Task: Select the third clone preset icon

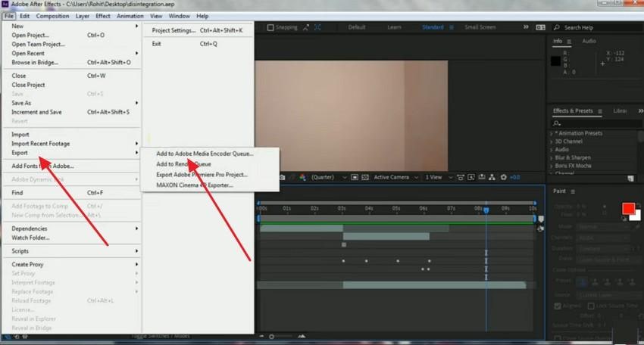Action: 608,281
